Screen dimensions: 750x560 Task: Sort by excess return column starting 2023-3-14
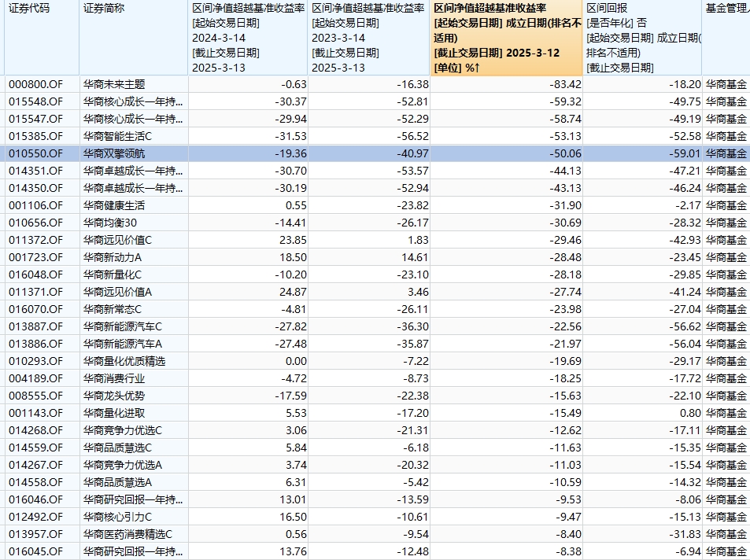(368, 38)
